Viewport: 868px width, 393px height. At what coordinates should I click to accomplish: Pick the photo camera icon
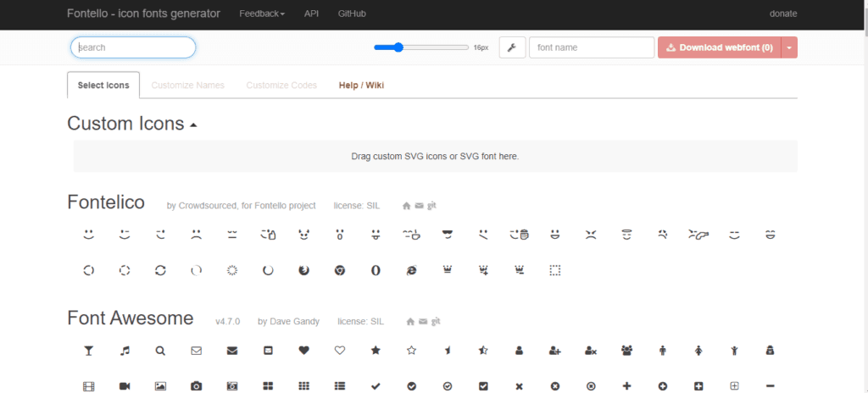pyautogui.click(x=196, y=386)
